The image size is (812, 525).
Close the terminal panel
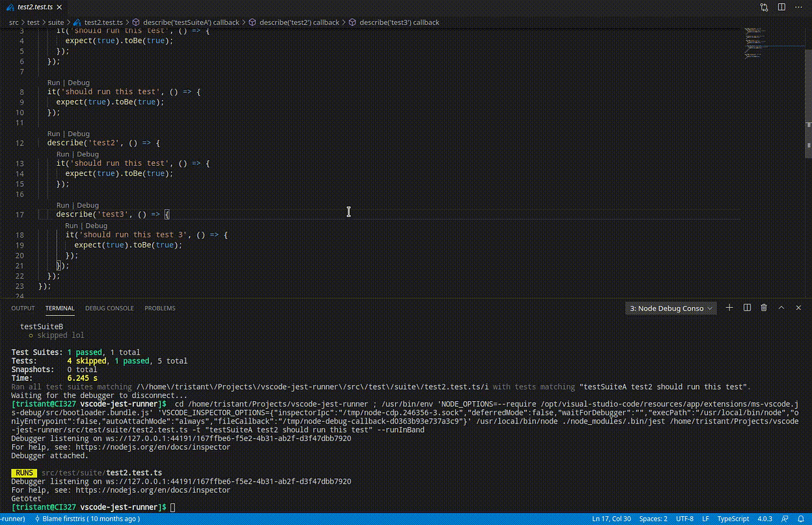[x=798, y=308]
